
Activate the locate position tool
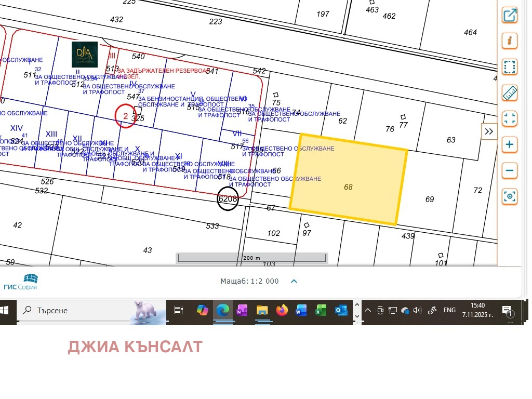tap(509, 196)
